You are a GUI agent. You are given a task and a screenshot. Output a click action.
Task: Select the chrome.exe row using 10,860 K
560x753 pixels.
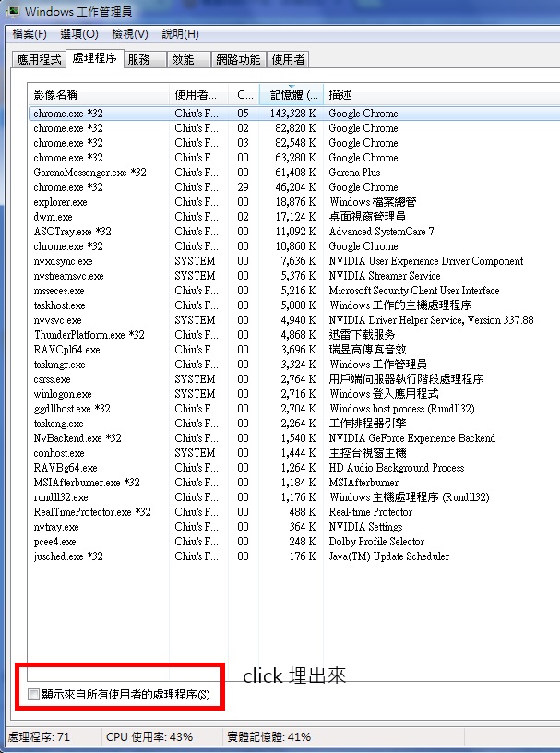pyautogui.click(x=293, y=246)
